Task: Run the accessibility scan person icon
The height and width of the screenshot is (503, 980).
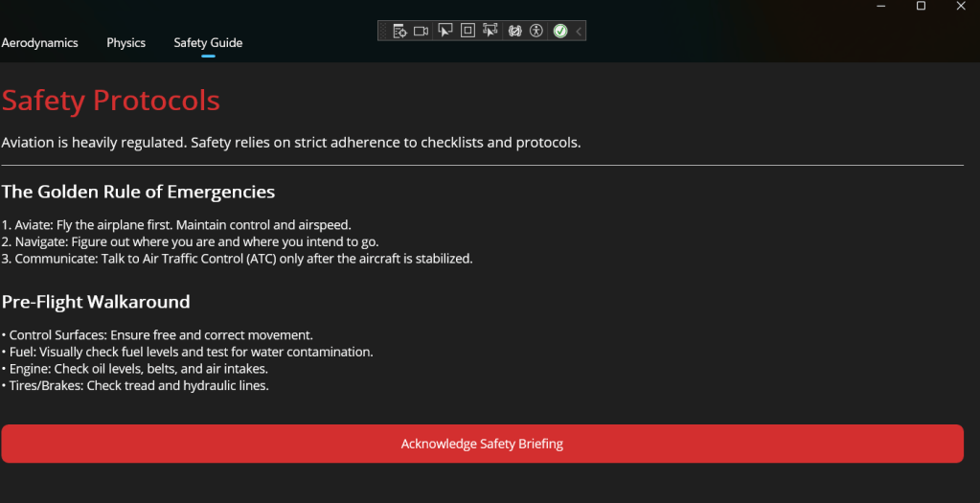Action: click(536, 31)
